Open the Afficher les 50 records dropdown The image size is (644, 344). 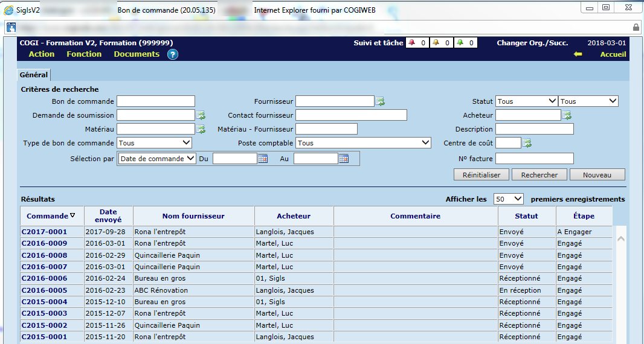pos(509,199)
